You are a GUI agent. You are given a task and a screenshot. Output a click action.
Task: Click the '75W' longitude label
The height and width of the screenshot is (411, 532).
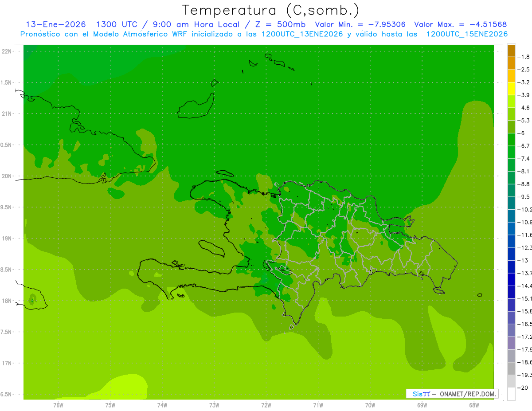coord(110,405)
